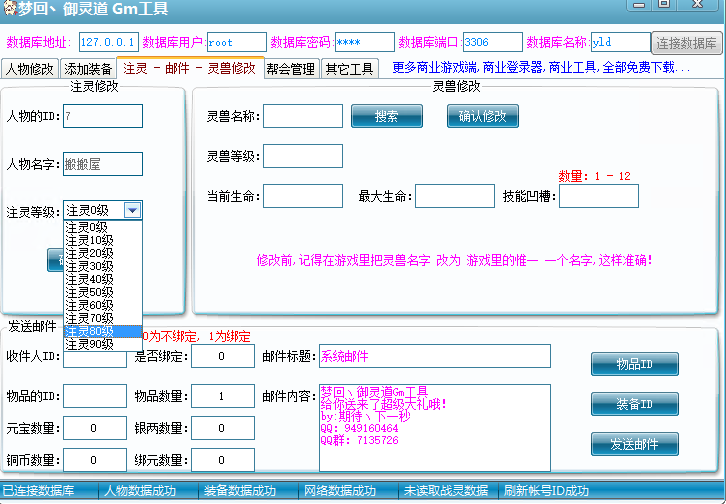Click the 连接数据库 button

pyautogui.click(x=686, y=43)
